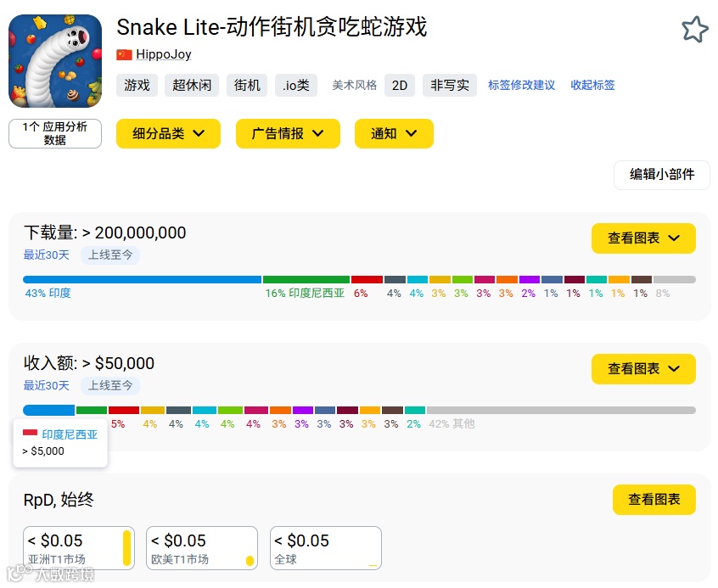This screenshot has height=588, width=718.
Task: Click 印度尼西亚 in revenue tooltip
Action: [x=70, y=434]
